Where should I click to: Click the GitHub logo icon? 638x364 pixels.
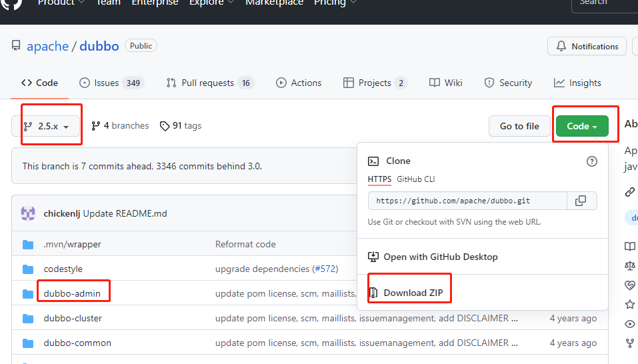click(11, 3)
